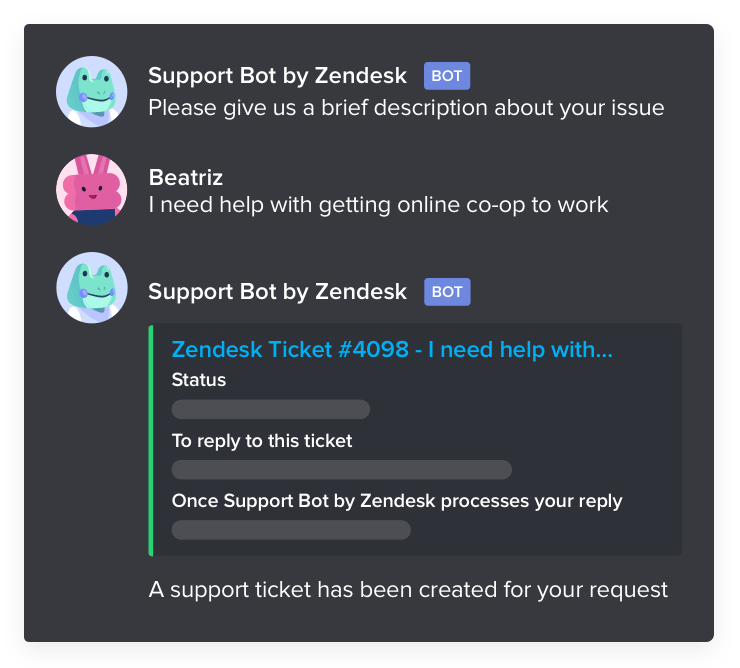740x668 pixels.
Task: Click 'Once Support Bot by Zendesk processes your reply'
Action: click(x=397, y=501)
